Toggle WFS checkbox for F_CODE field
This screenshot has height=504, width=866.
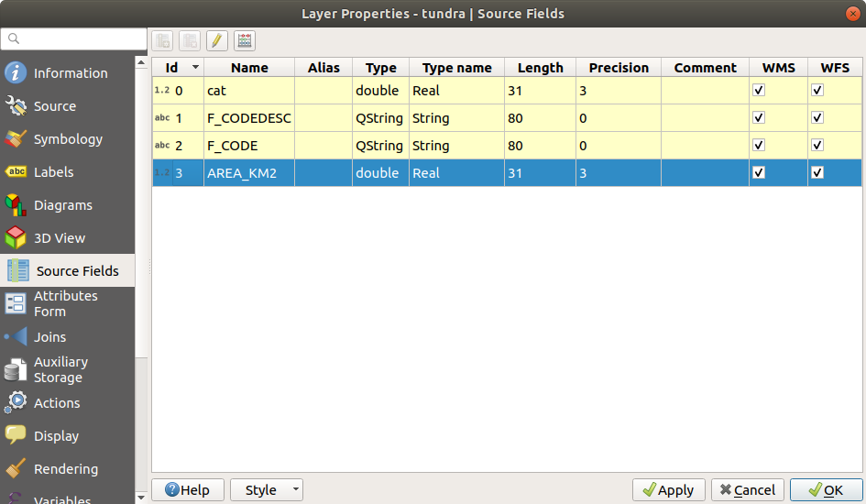click(817, 145)
